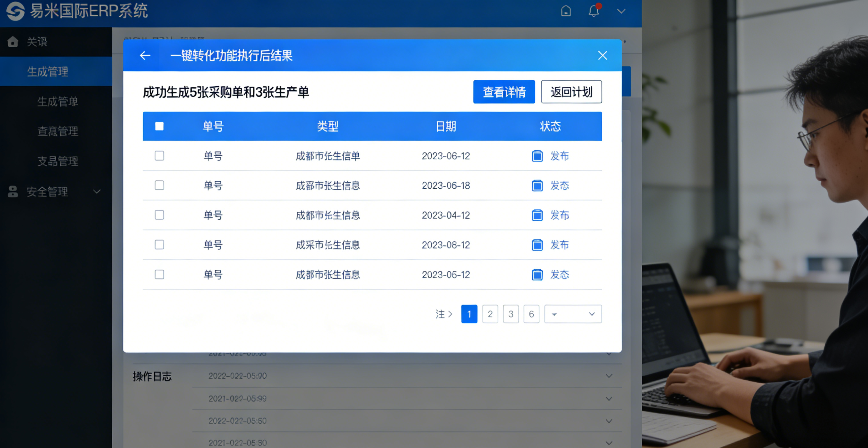Screen dimensions: 868x448
Task: Click the home icon in top bar
Action: tap(566, 11)
